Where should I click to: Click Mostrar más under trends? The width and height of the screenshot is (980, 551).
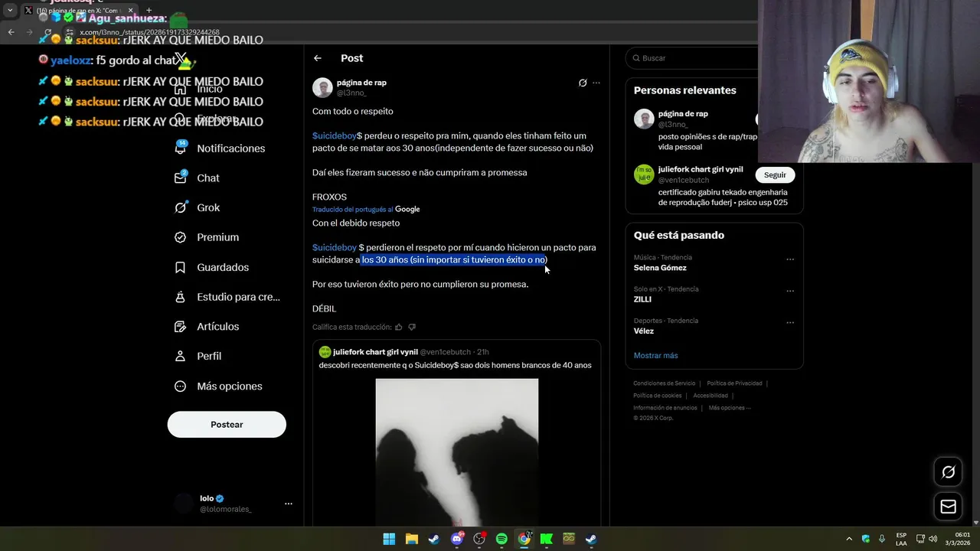pos(655,356)
